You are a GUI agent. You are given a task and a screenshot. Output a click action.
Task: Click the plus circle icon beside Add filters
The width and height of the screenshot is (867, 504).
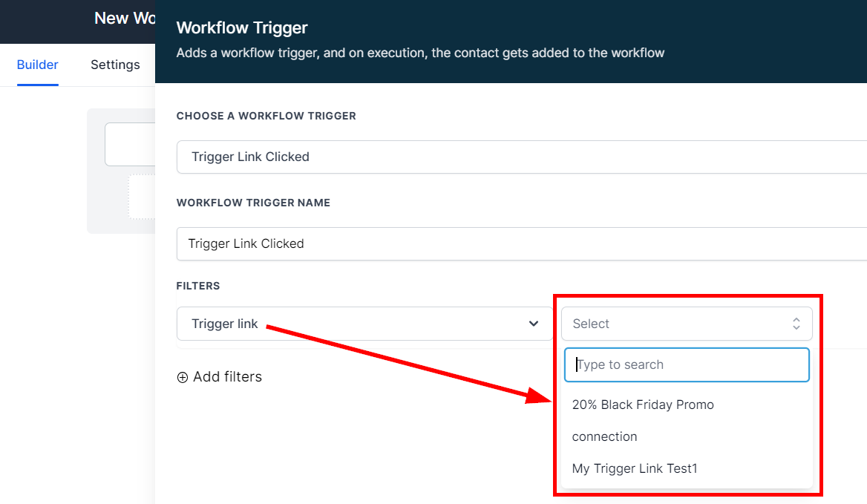pyautogui.click(x=183, y=377)
